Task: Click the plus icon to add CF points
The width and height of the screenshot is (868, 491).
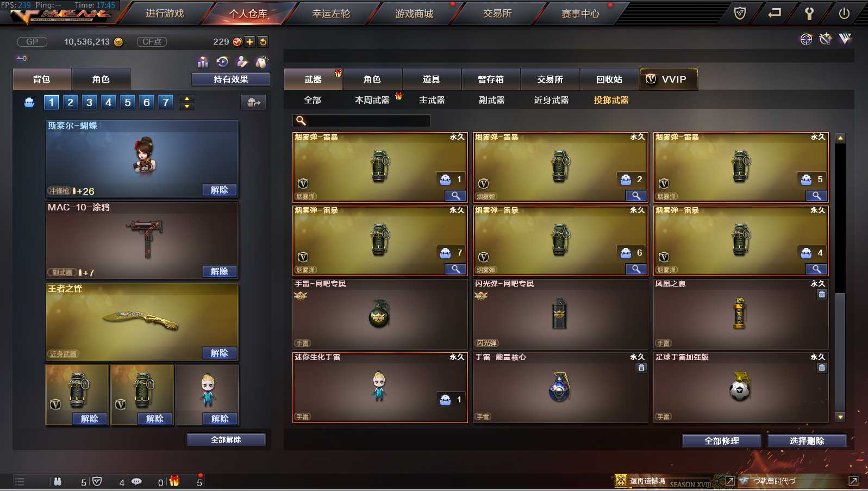Action: click(249, 41)
